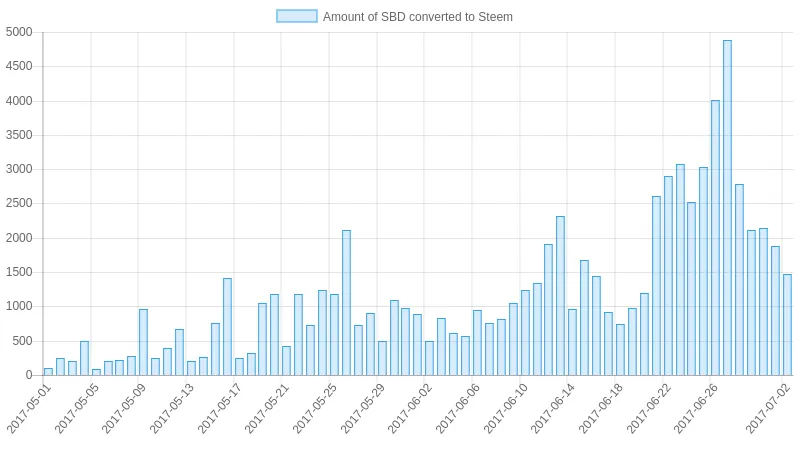Click the y-axis value 2000
The height and width of the screenshot is (450, 800).
tap(19, 238)
